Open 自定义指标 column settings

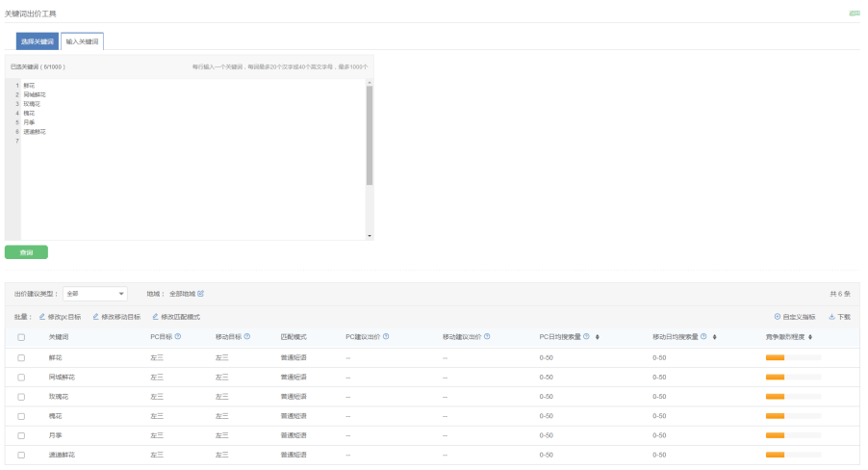[x=795, y=317]
